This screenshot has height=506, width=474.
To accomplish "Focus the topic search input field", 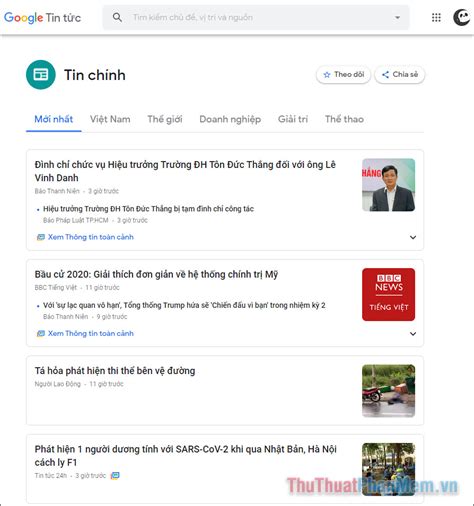I will (257, 17).
